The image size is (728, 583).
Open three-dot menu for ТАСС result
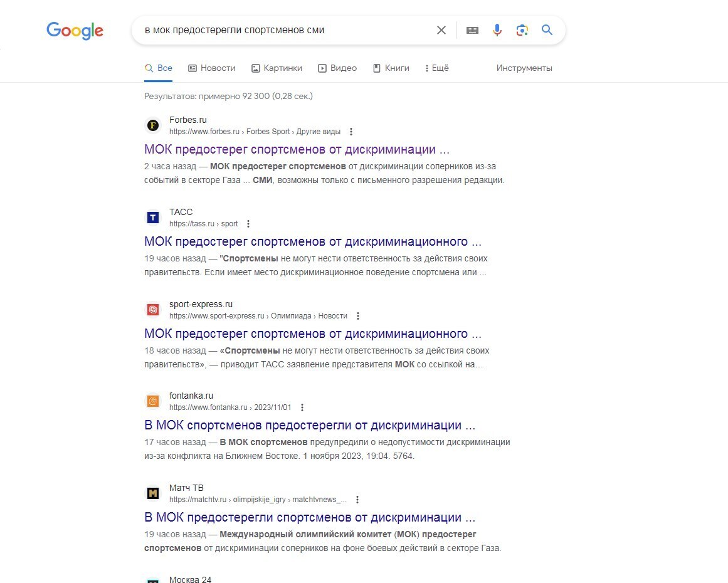point(248,224)
